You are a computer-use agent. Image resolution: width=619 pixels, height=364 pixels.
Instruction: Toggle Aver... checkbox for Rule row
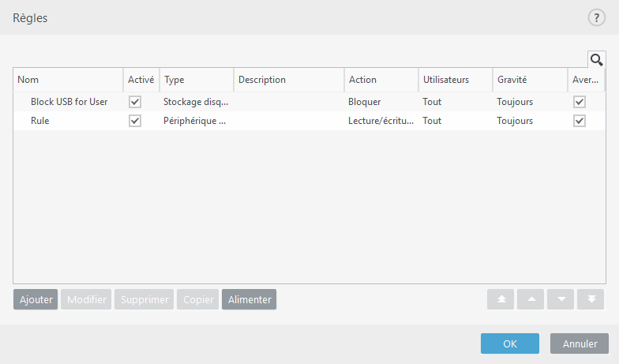580,121
